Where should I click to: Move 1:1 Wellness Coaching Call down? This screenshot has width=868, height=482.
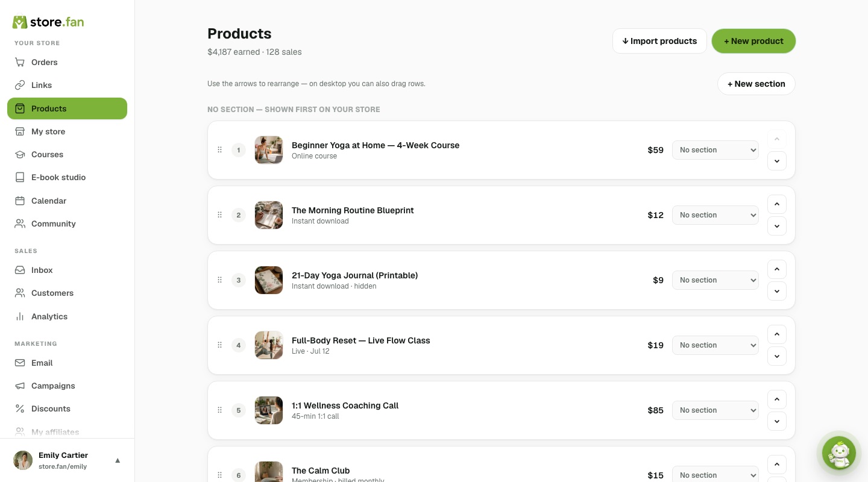[777, 421]
